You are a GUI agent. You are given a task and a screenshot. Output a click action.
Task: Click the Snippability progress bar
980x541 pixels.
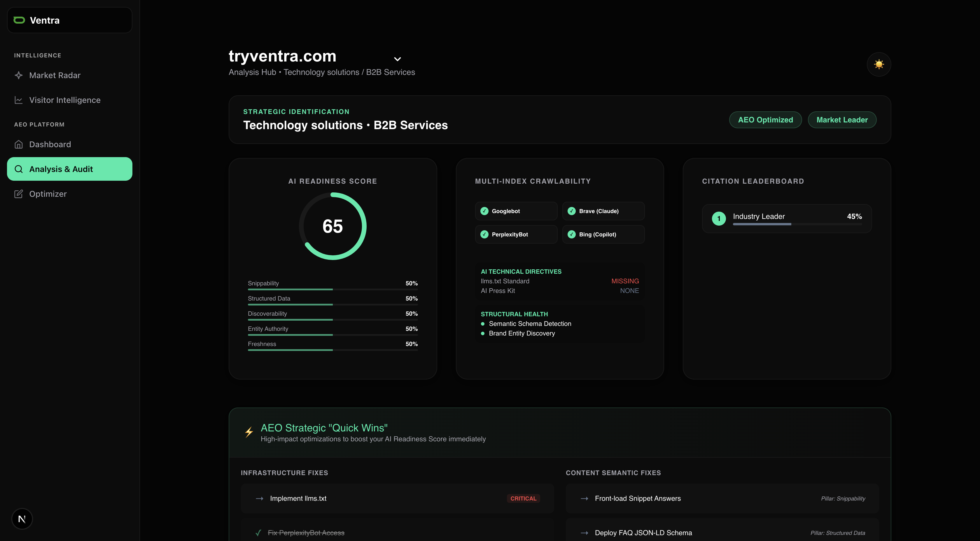click(x=332, y=289)
